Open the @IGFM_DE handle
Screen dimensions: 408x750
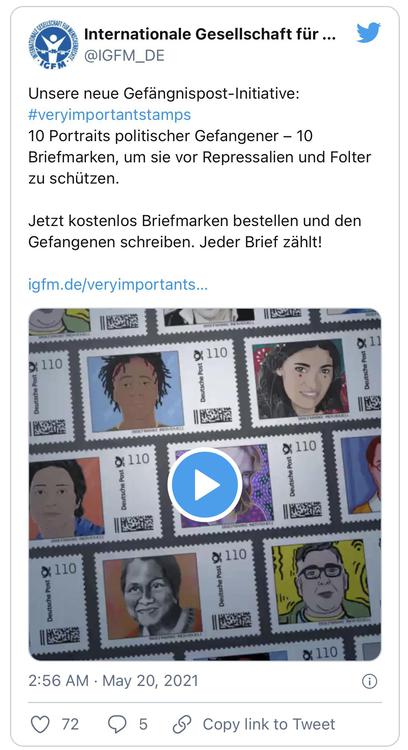(x=124, y=55)
